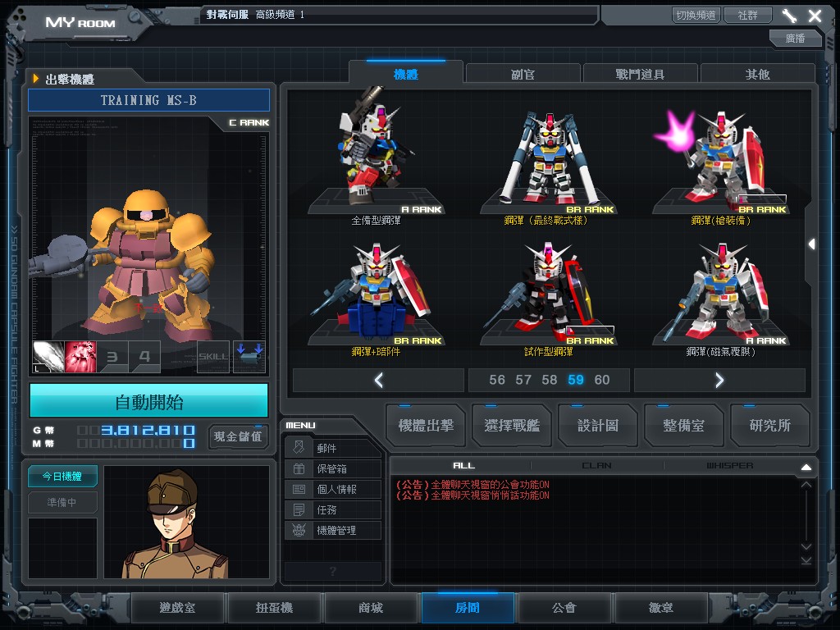Open the missions (任務) icon
Image resolution: width=840 pixels, height=630 pixels.
click(x=299, y=509)
